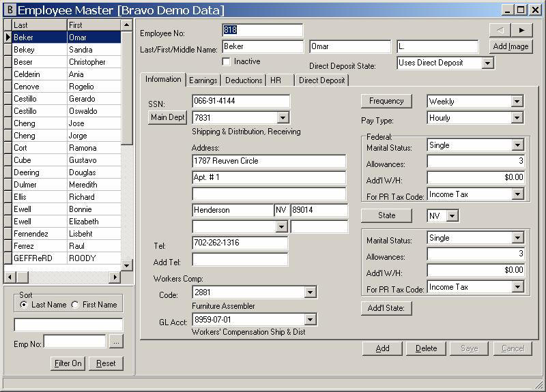Open the Emp No lookup ellipsis button
The width and height of the screenshot is (546, 392).
pyautogui.click(x=116, y=342)
